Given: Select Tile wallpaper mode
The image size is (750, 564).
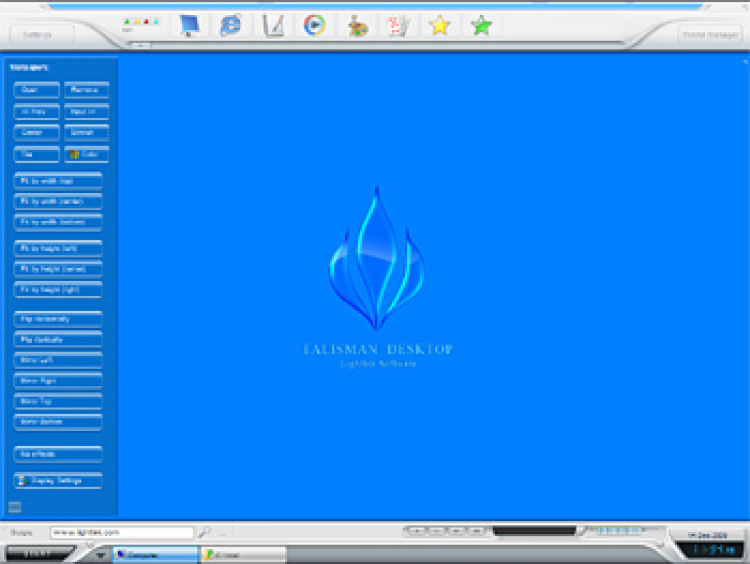Looking at the screenshot, I should coord(37,154).
